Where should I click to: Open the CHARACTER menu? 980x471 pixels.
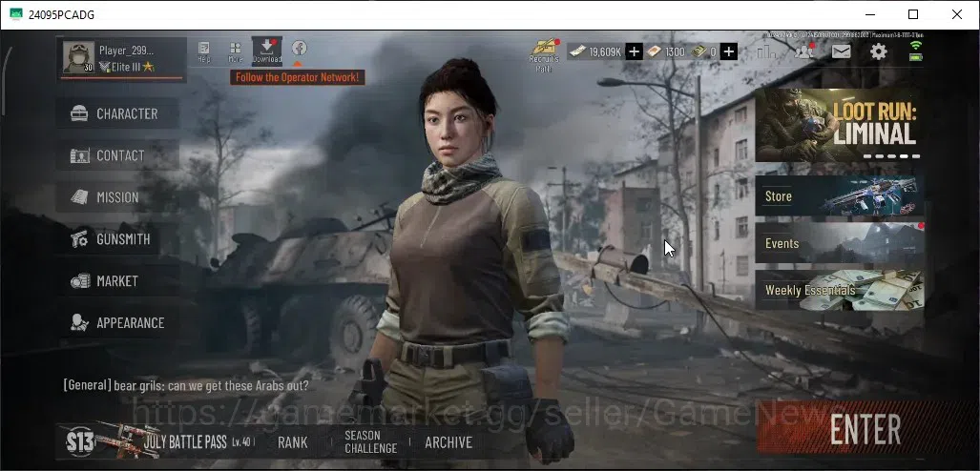point(117,113)
